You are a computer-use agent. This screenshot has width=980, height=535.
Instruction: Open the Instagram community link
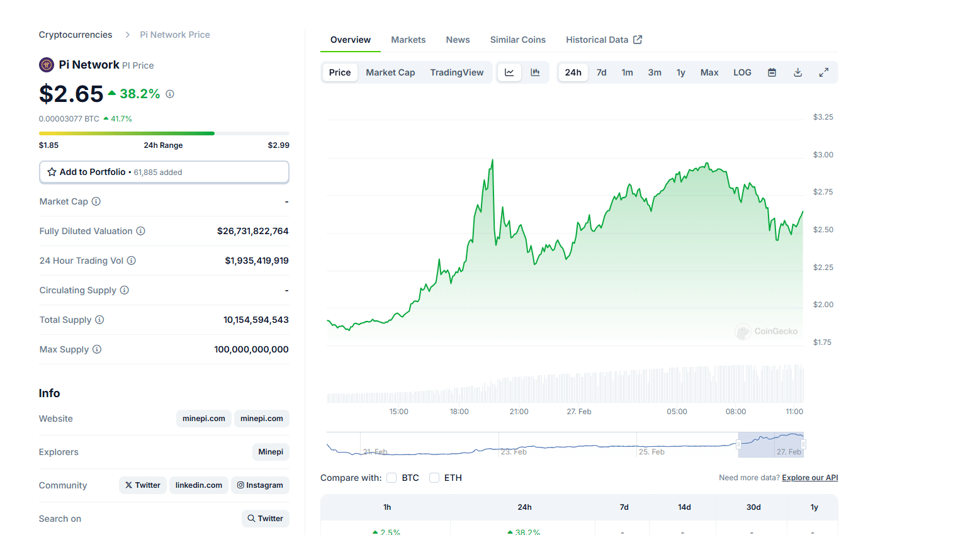pyautogui.click(x=260, y=485)
